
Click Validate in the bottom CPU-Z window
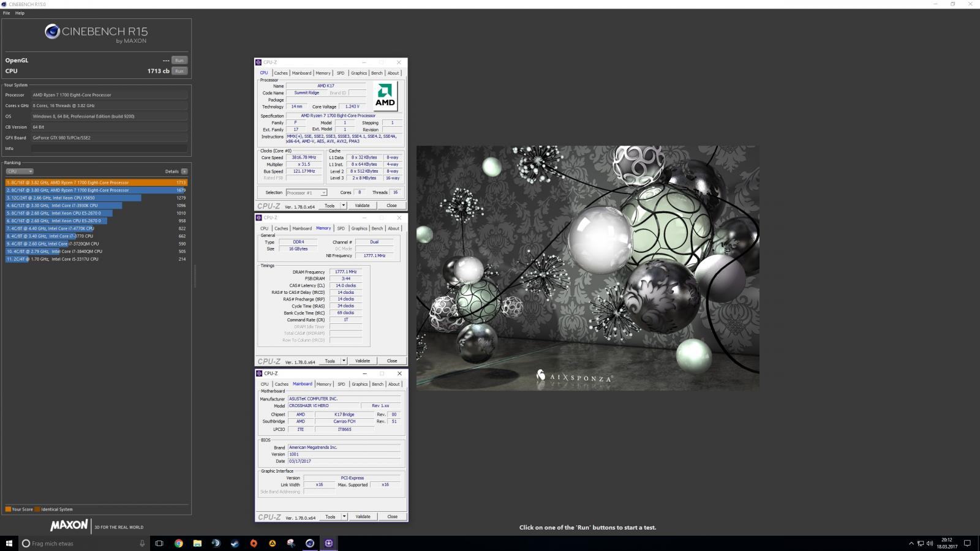(363, 517)
